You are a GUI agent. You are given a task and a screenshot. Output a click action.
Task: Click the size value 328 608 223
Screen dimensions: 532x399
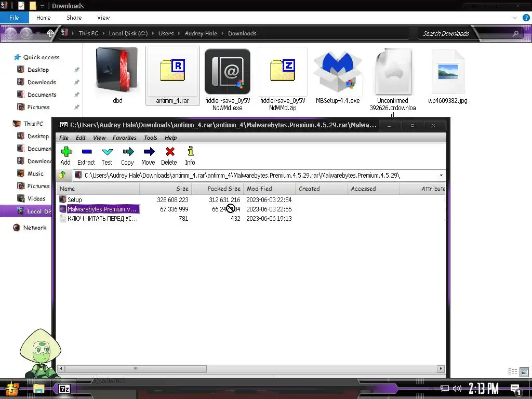[172, 200]
